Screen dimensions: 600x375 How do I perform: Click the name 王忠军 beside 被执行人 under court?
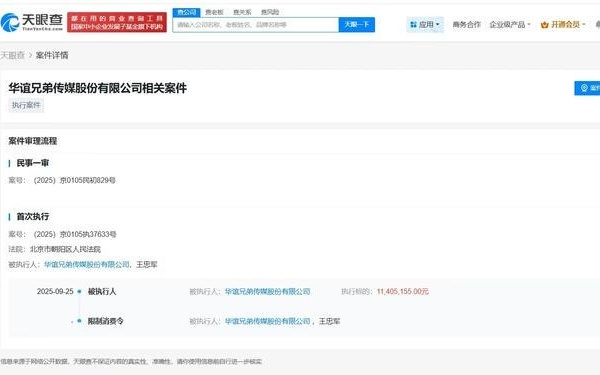pos(147,265)
